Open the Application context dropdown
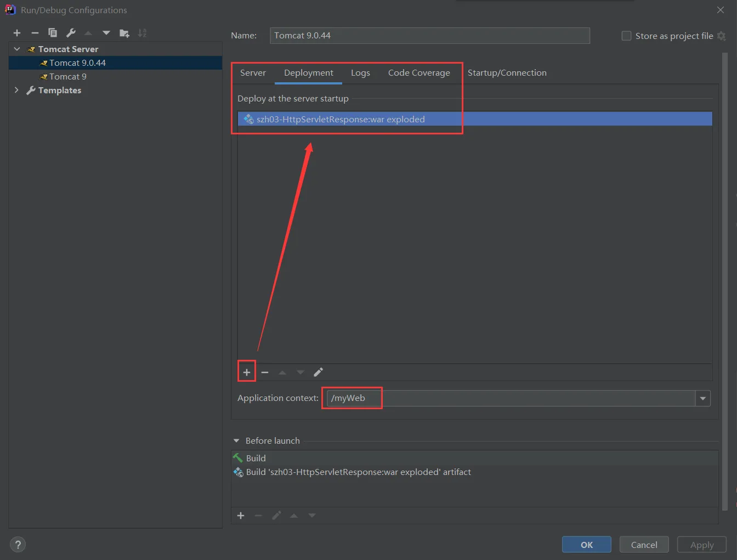Viewport: 737px width, 560px height. click(x=703, y=398)
